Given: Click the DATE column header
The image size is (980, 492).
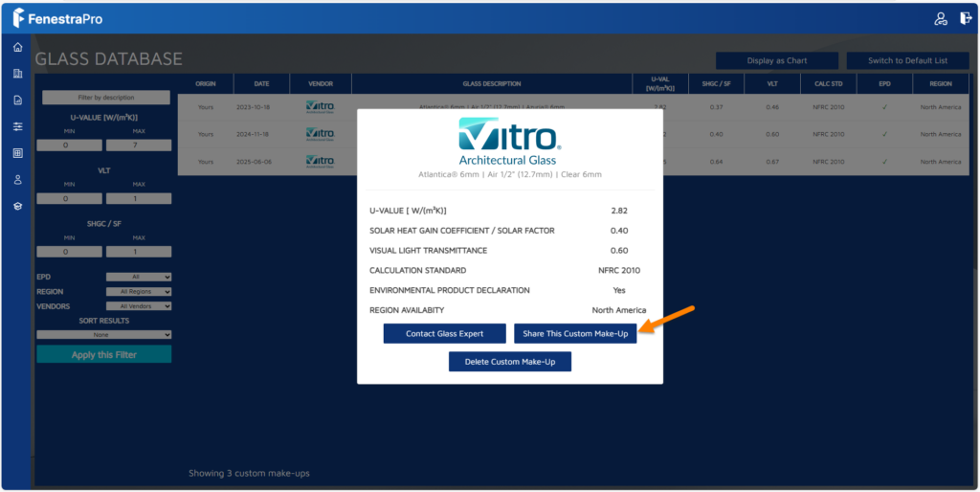Looking at the screenshot, I should tap(262, 84).
